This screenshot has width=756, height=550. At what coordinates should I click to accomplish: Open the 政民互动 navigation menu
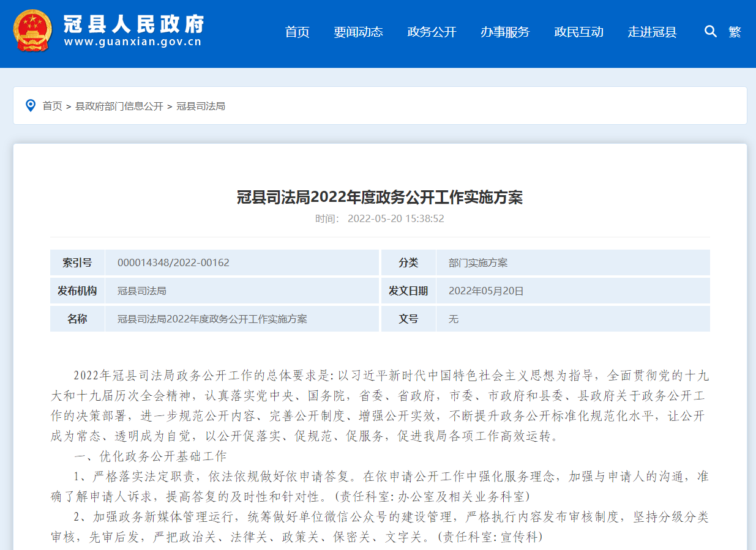[x=578, y=32]
